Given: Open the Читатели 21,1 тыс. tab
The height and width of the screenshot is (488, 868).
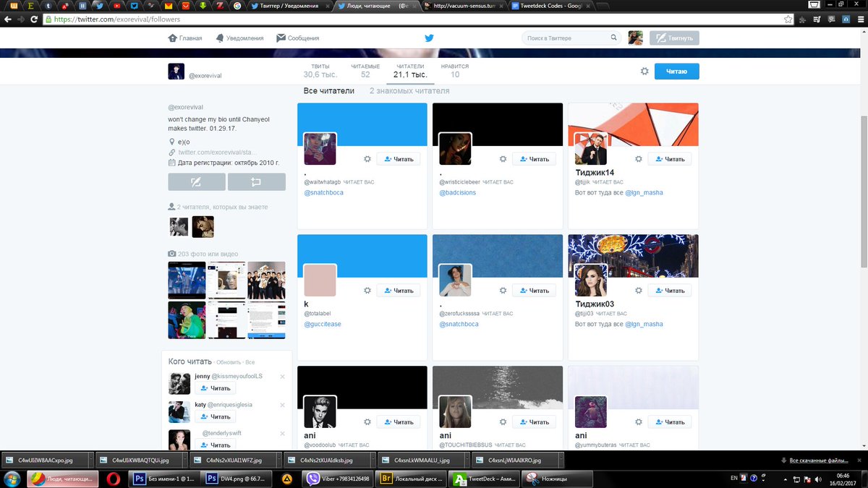Looking at the screenshot, I should (410, 71).
